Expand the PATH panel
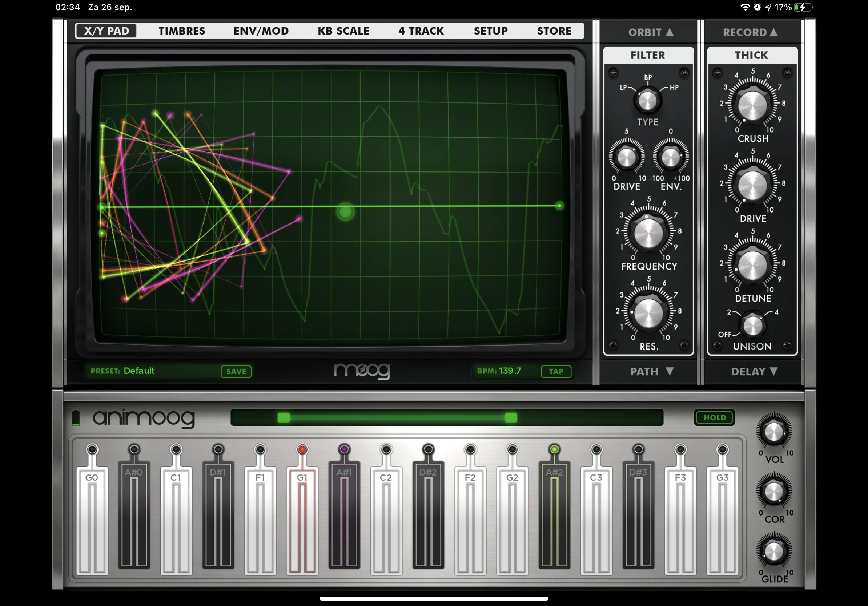The height and width of the screenshot is (606, 868). (650, 371)
